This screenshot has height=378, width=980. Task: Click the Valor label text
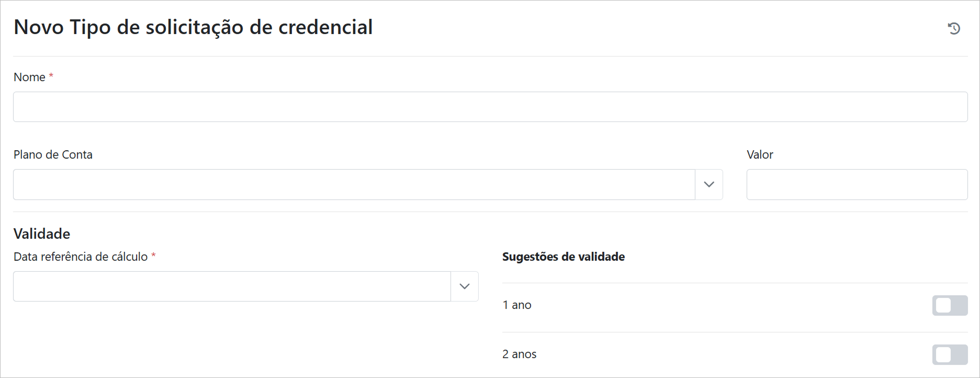(760, 154)
